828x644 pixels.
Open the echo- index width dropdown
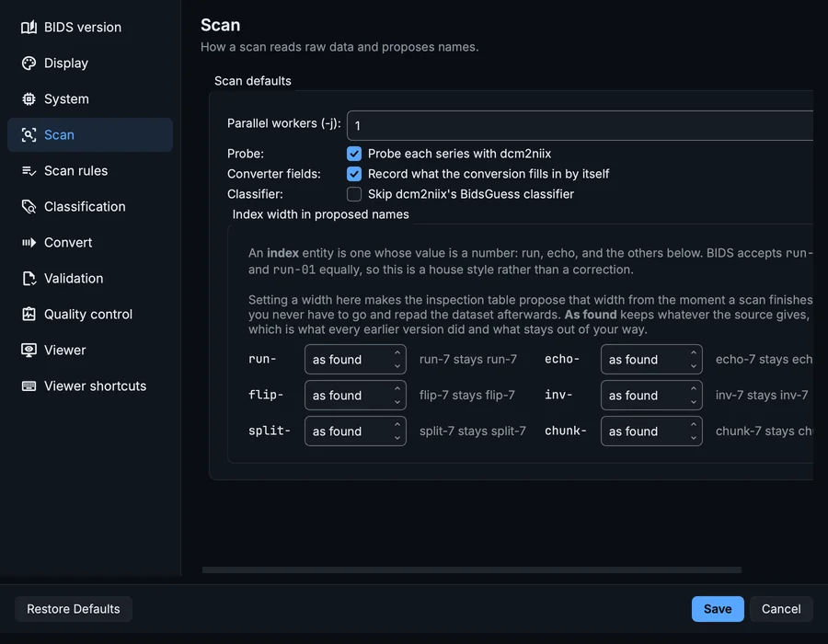[x=651, y=360]
